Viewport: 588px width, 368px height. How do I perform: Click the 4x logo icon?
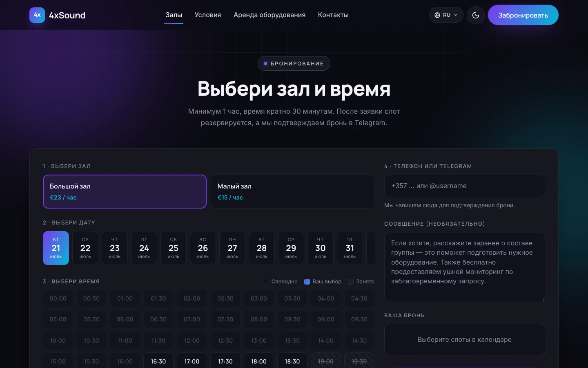tap(37, 15)
